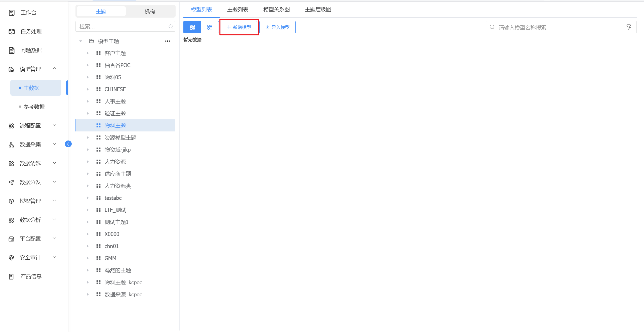Switch to 模型关系图 tab
Image resolution: width=644 pixels, height=332 pixels.
point(276,10)
